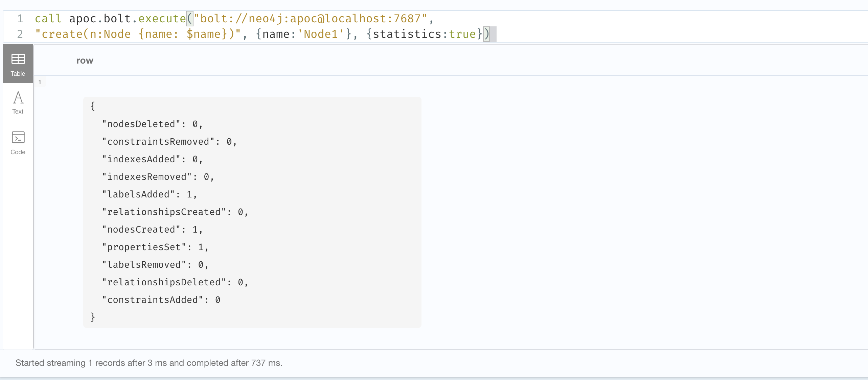Click the 'row' column header
Image resolution: width=868 pixels, height=380 pixels.
(x=85, y=61)
